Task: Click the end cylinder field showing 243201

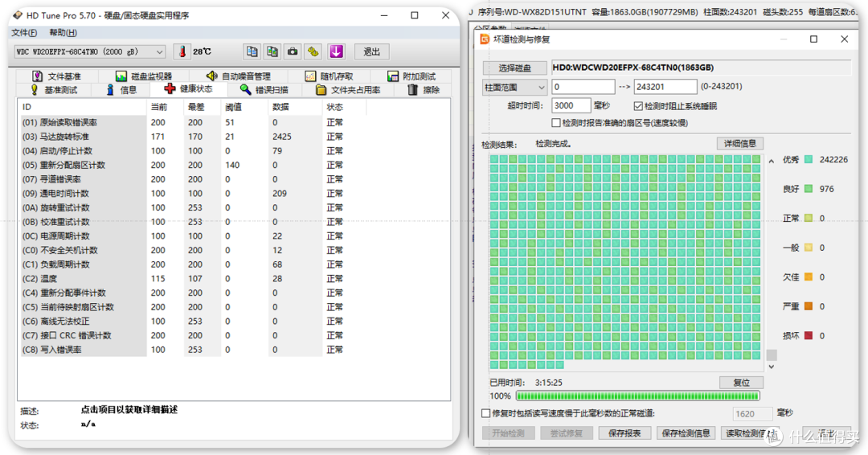Action: click(x=665, y=87)
